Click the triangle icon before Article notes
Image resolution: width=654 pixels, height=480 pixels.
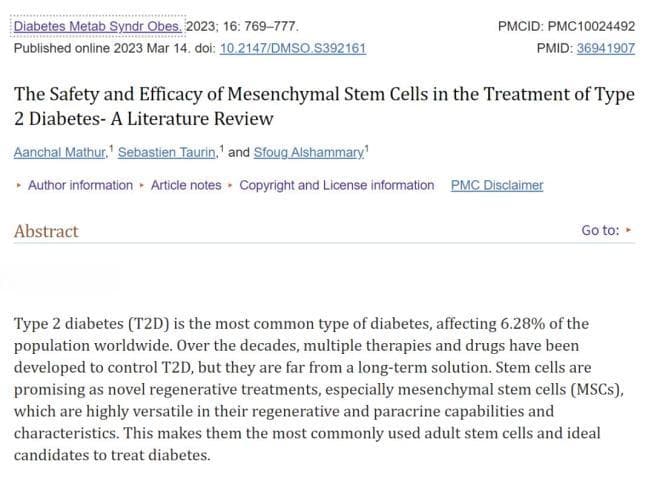point(142,185)
